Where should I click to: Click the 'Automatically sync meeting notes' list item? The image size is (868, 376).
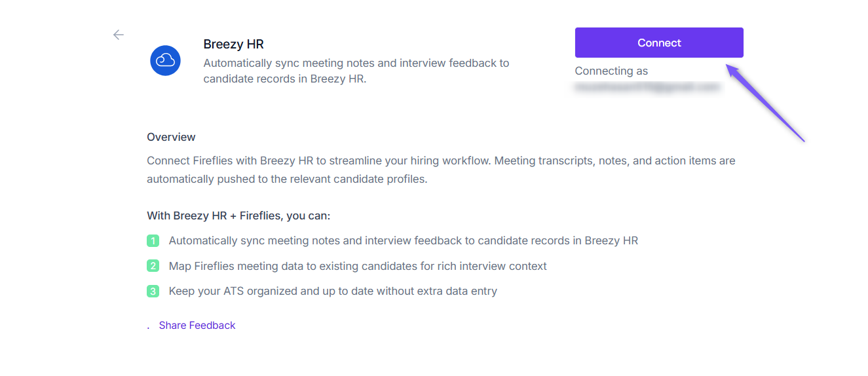[x=404, y=241]
